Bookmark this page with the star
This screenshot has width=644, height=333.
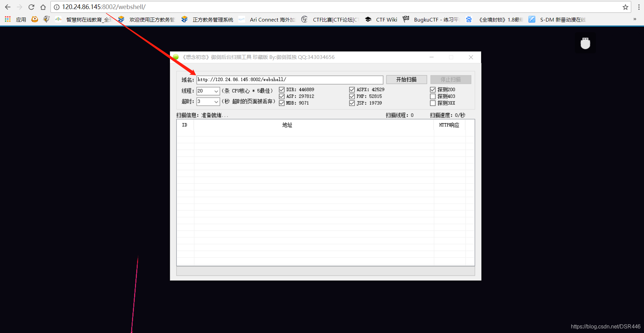(x=625, y=7)
